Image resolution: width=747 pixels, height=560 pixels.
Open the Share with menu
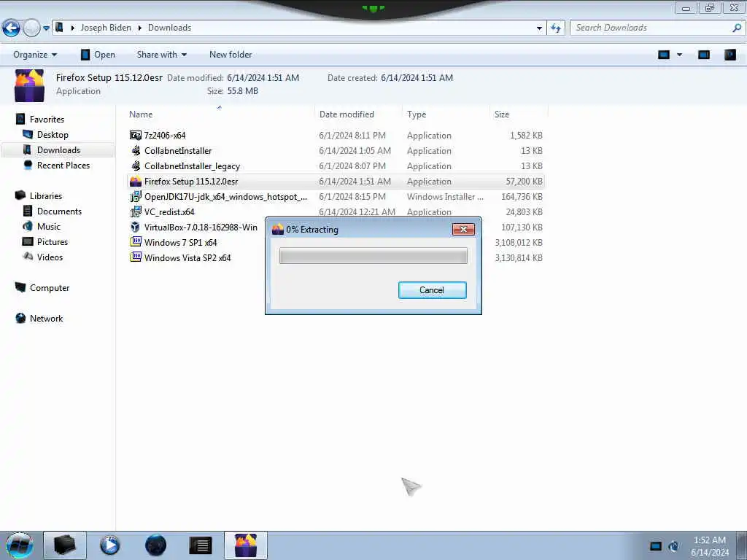click(x=161, y=55)
